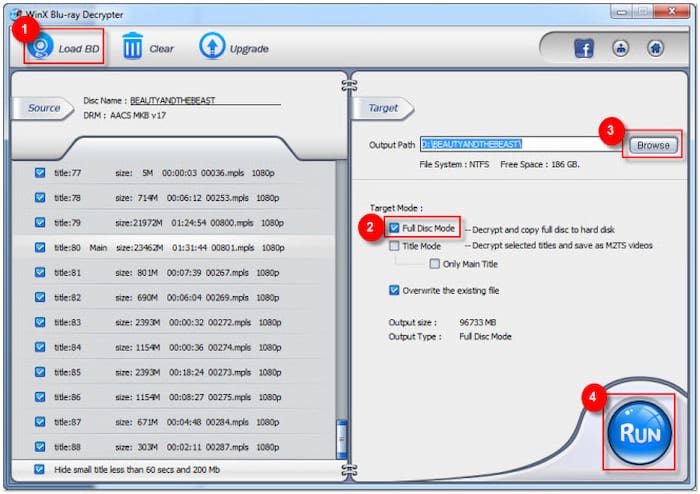The width and height of the screenshot is (700, 494).
Task: Minimize the WinX Blu-ray Decrypter window
Action: coord(621,12)
